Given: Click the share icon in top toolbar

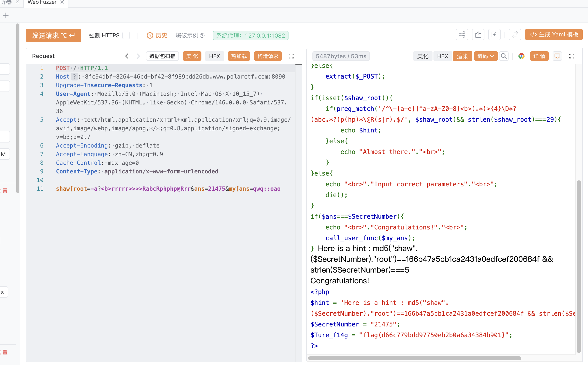Looking at the screenshot, I should 462,35.
